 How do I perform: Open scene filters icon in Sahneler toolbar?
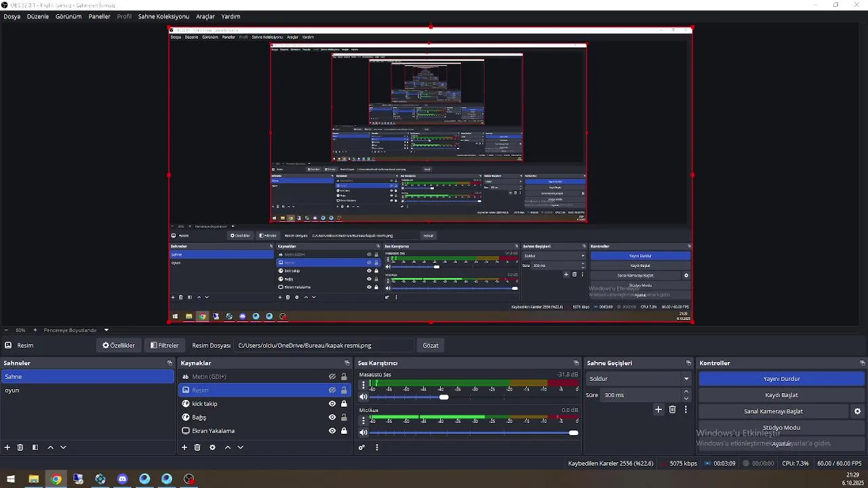[35, 447]
